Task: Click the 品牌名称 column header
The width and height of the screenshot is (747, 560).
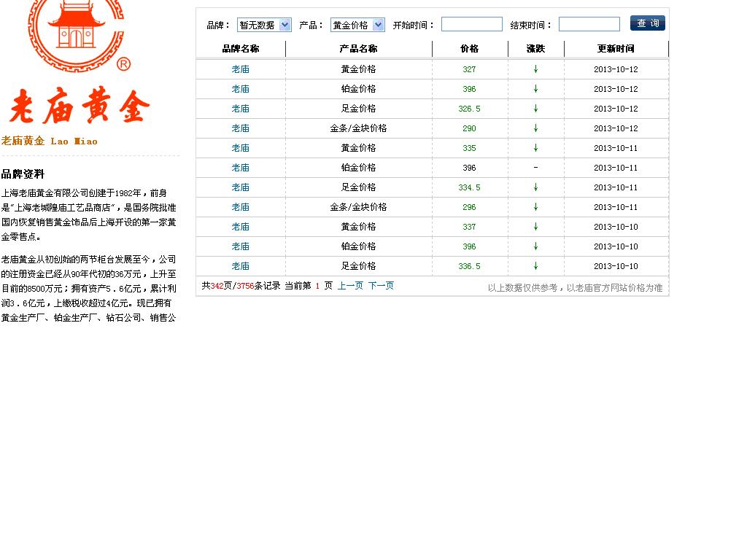Action: pos(241,49)
